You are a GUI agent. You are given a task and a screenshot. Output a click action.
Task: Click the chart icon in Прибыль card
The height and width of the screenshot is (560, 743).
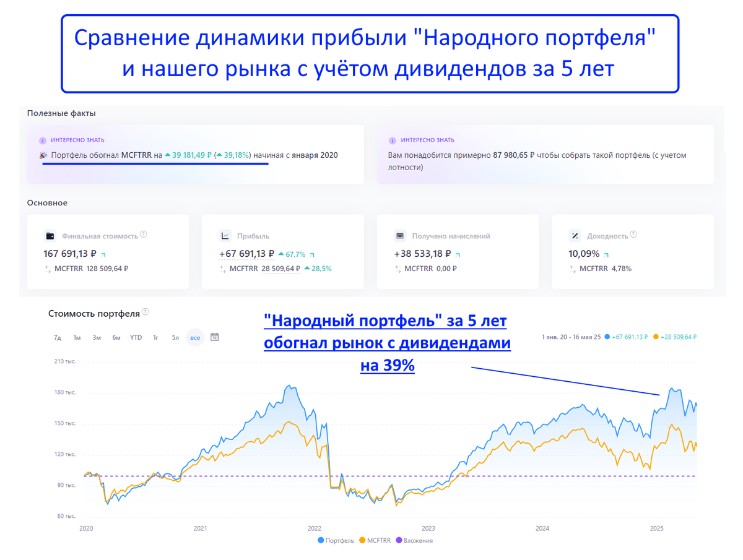tap(225, 236)
